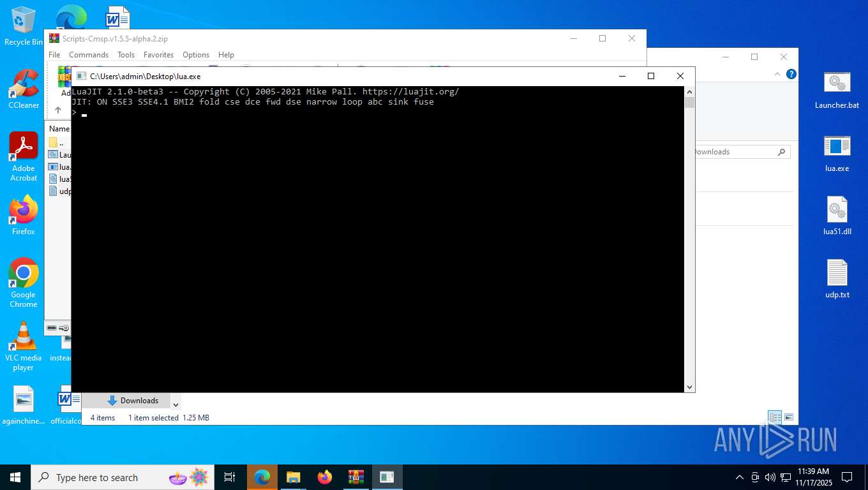The width and height of the screenshot is (868, 490).
Task: Expand the File Explorer ribbon chevron
Action: click(x=778, y=74)
